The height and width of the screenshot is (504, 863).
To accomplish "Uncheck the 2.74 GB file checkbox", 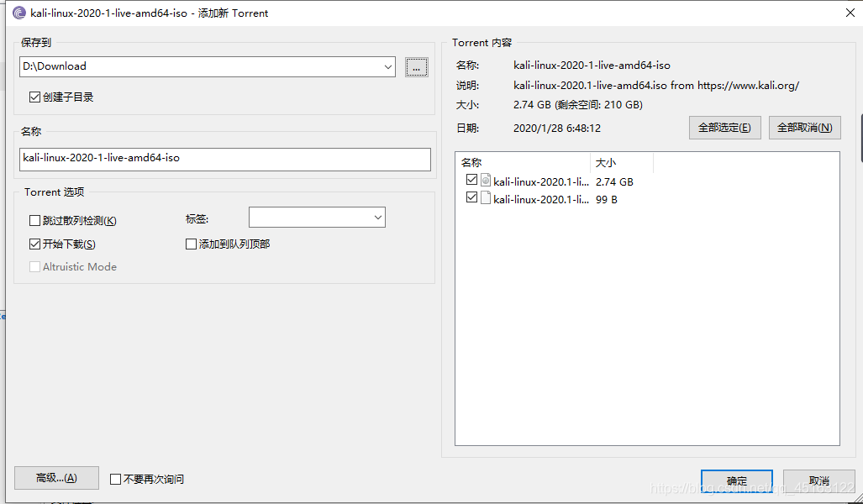I will click(471, 180).
